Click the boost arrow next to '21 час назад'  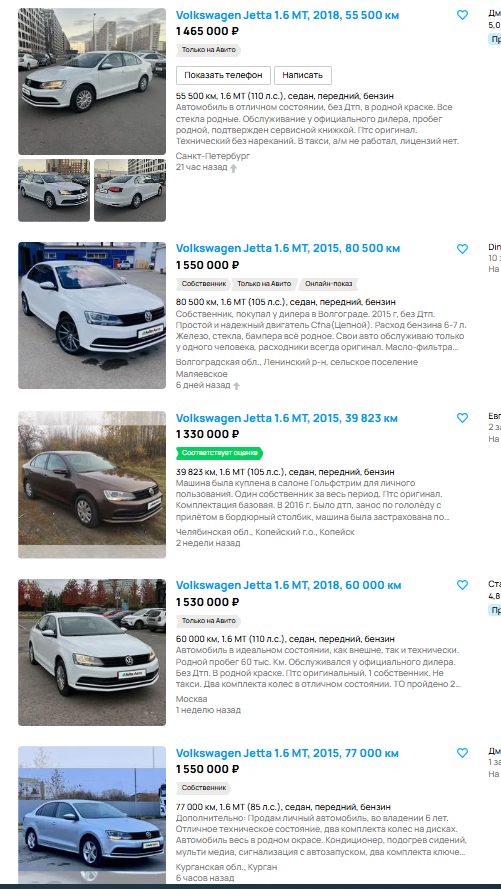pyautogui.click(x=233, y=168)
